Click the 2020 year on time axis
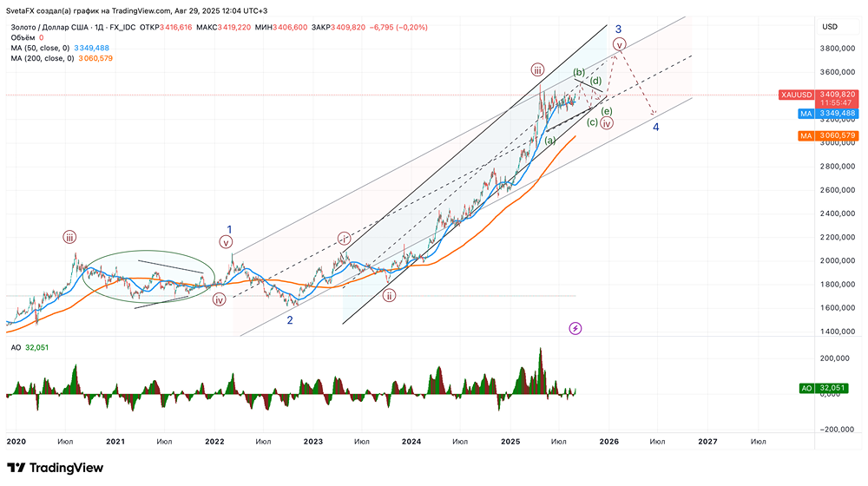Viewport: 868px width, 486px height. click(16, 441)
